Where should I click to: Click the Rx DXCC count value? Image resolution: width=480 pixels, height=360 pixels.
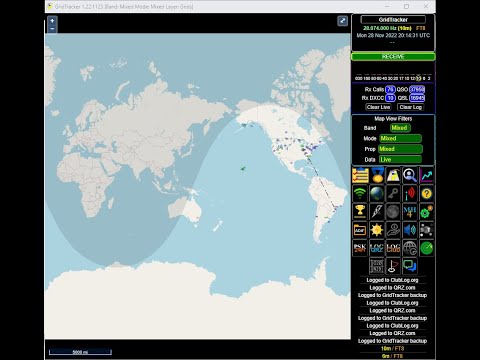coord(390,98)
